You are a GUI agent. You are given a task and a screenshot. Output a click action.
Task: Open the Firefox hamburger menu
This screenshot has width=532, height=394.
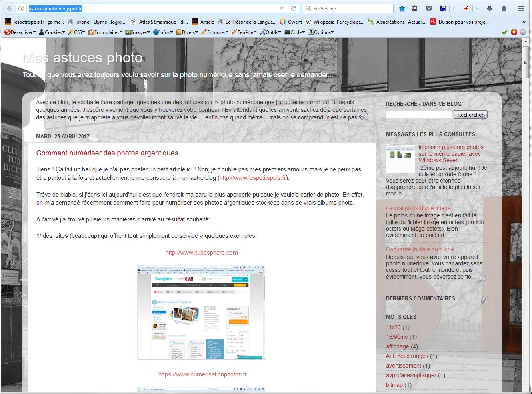[x=520, y=8]
